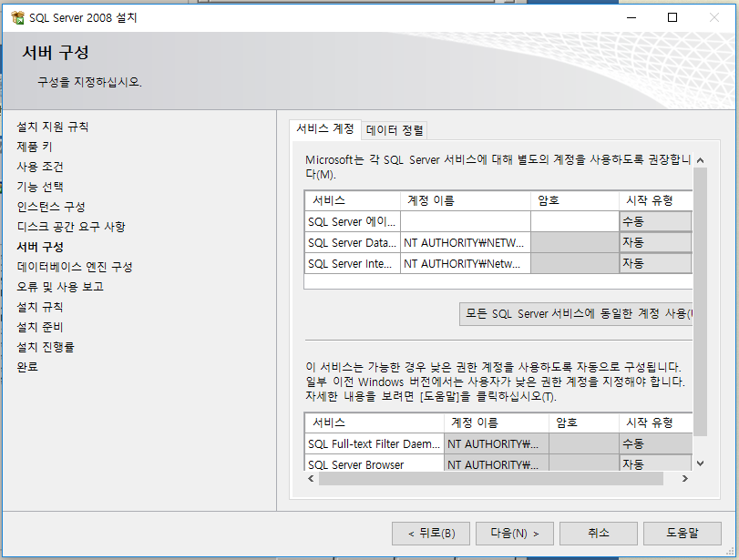Viewport: 739px width, 560px height.
Task: Select 설치 진행률 step in sidebar
Action: pyautogui.click(x=46, y=347)
